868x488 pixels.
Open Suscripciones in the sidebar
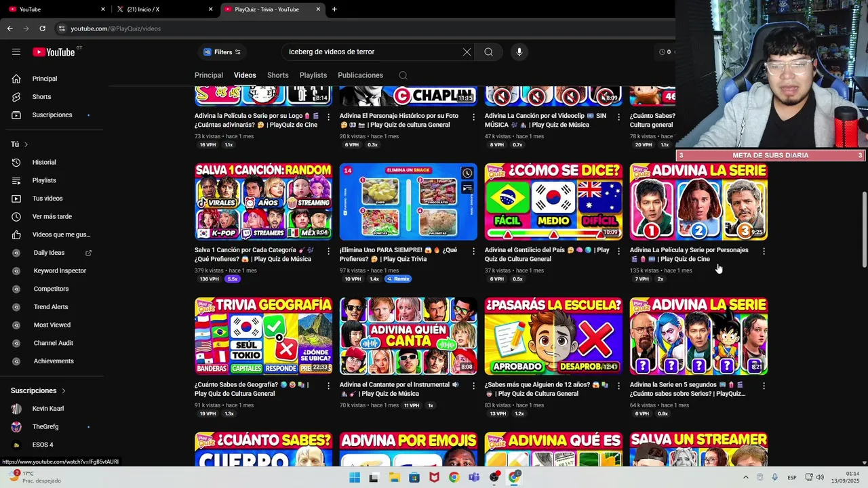(52, 115)
